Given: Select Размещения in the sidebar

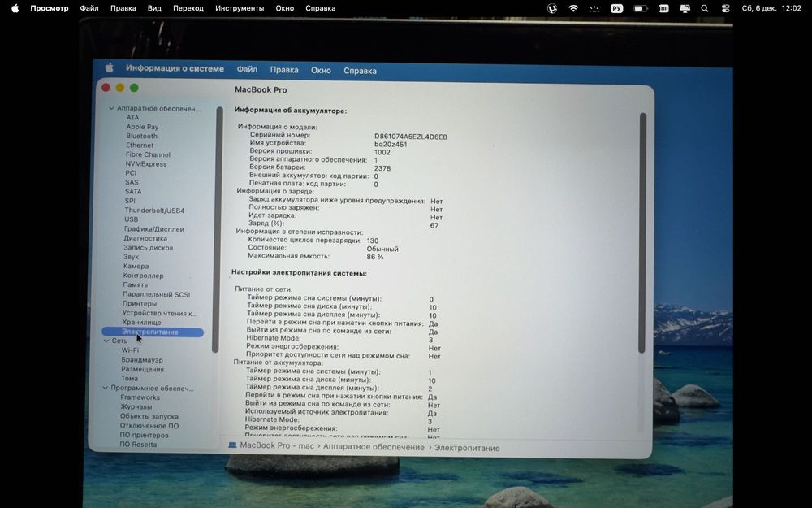Looking at the screenshot, I should (142, 369).
